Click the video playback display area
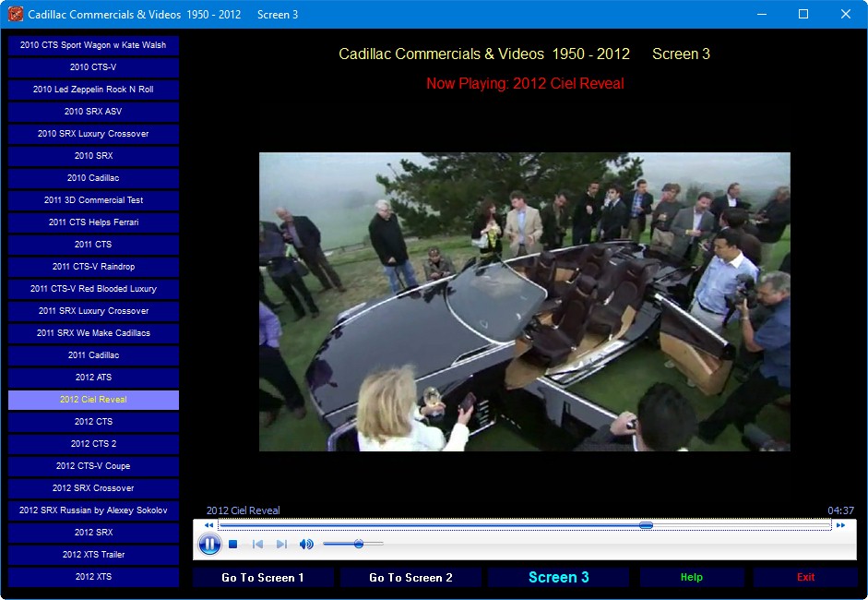 (x=524, y=302)
